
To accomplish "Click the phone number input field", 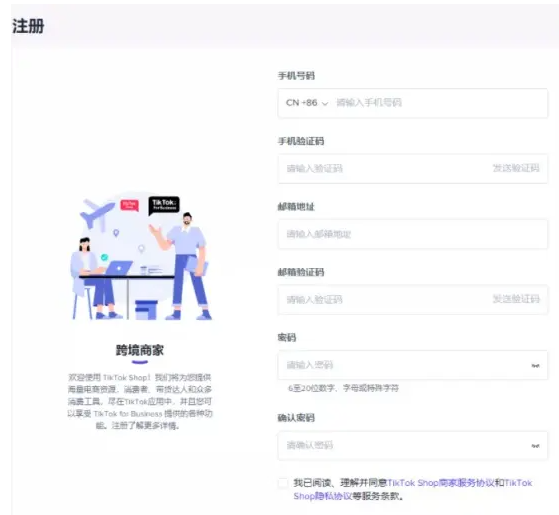I will click(x=440, y=103).
